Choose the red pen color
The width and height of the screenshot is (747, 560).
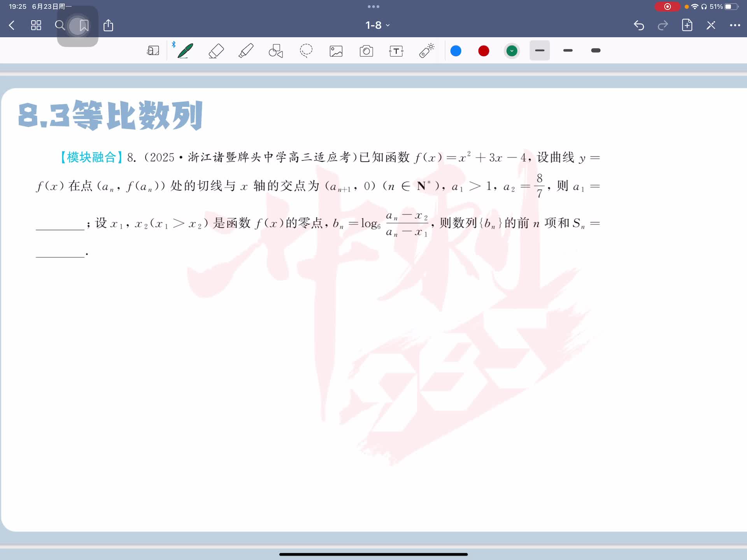(x=484, y=51)
